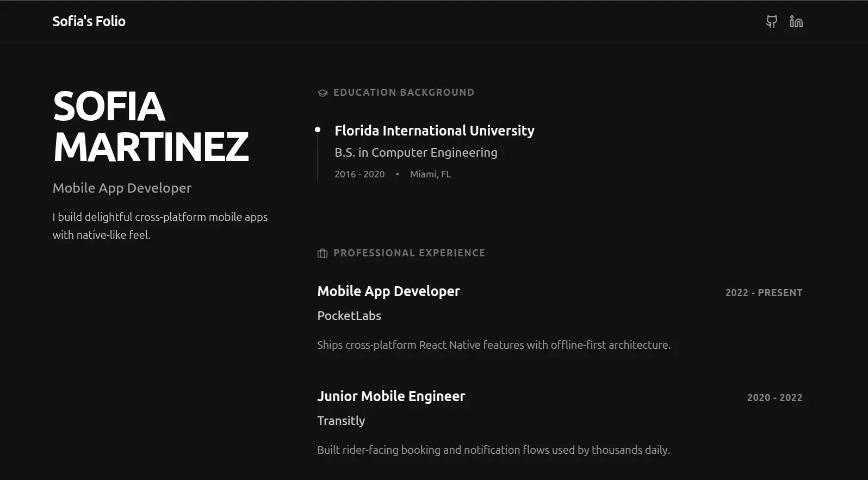The width and height of the screenshot is (868, 480).
Task: Open the Junior Mobile Engineer job title
Action: pos(391,396)
